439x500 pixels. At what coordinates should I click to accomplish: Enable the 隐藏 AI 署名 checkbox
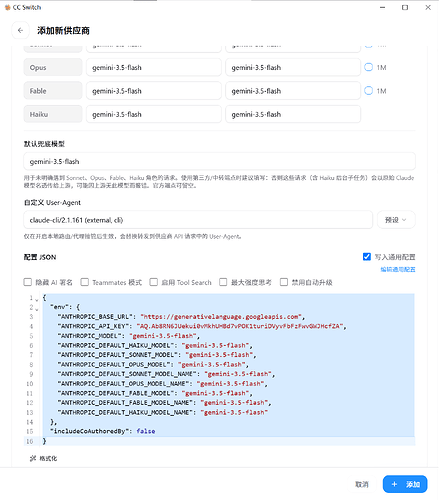28,282
